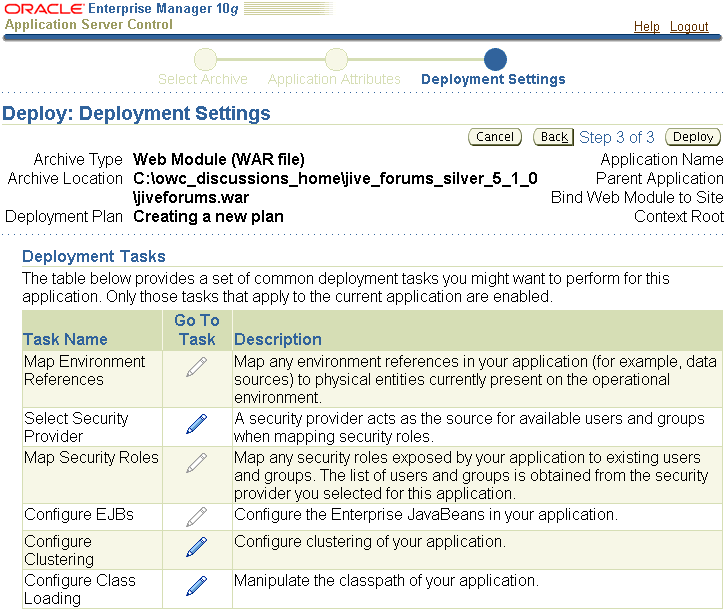Click Creating a new plan value
The image size is (727, 613).
point(208,217)
